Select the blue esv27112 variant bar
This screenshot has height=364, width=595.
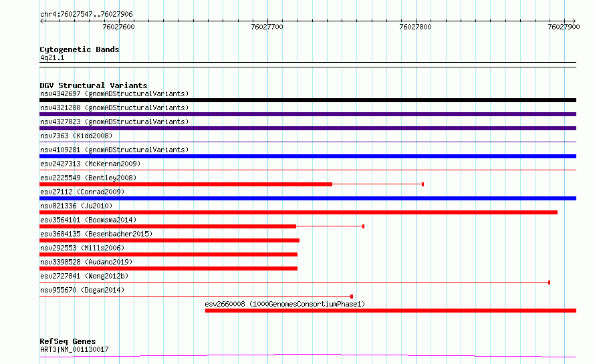(x=308, y=198)
